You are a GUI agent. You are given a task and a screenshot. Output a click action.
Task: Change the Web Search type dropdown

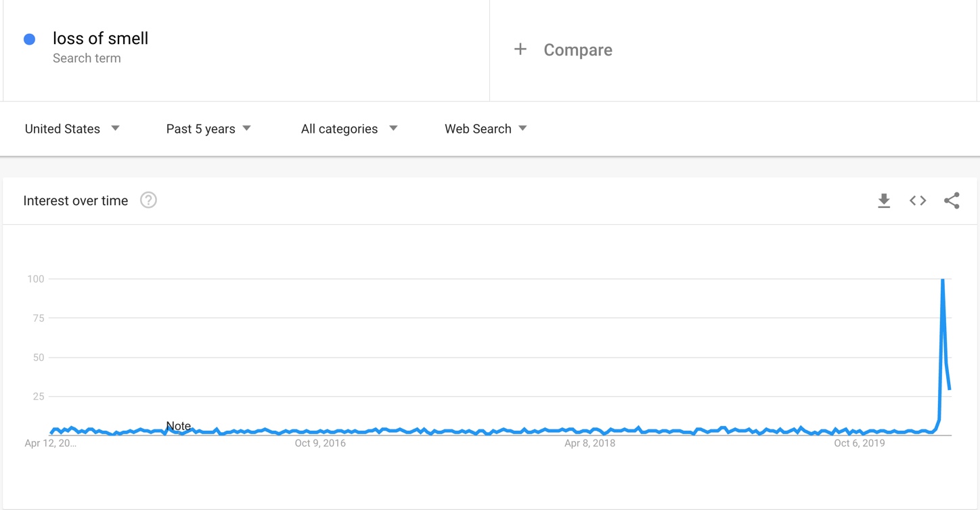click(x=485, y=129)
